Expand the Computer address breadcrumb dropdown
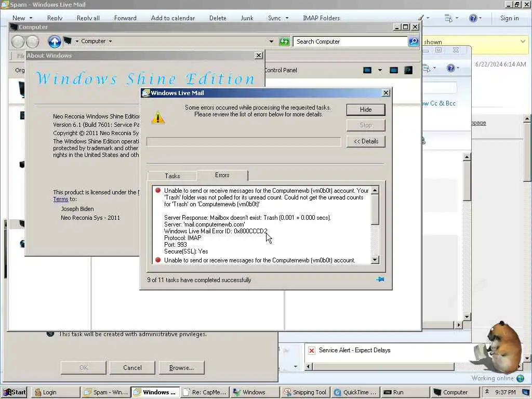 110,42
